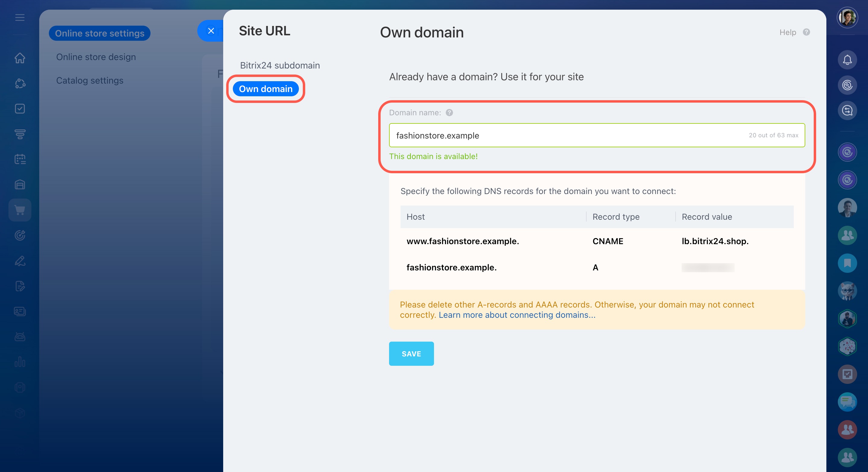Open the calendar icon in left sidebar
Screen dimensions: 868x472
pos(20,159)
